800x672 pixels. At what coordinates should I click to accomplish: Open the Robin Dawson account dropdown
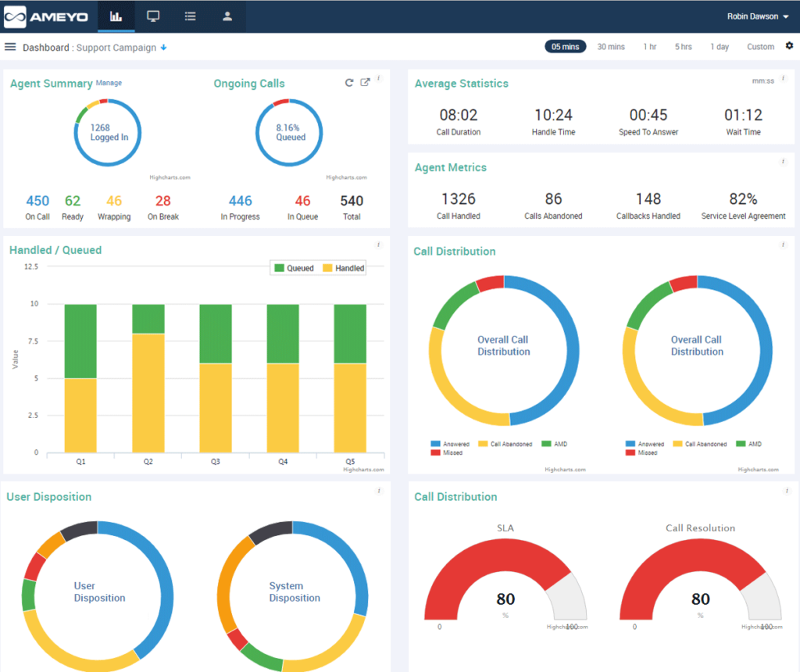pyautogui.click(x=755, y=15)
